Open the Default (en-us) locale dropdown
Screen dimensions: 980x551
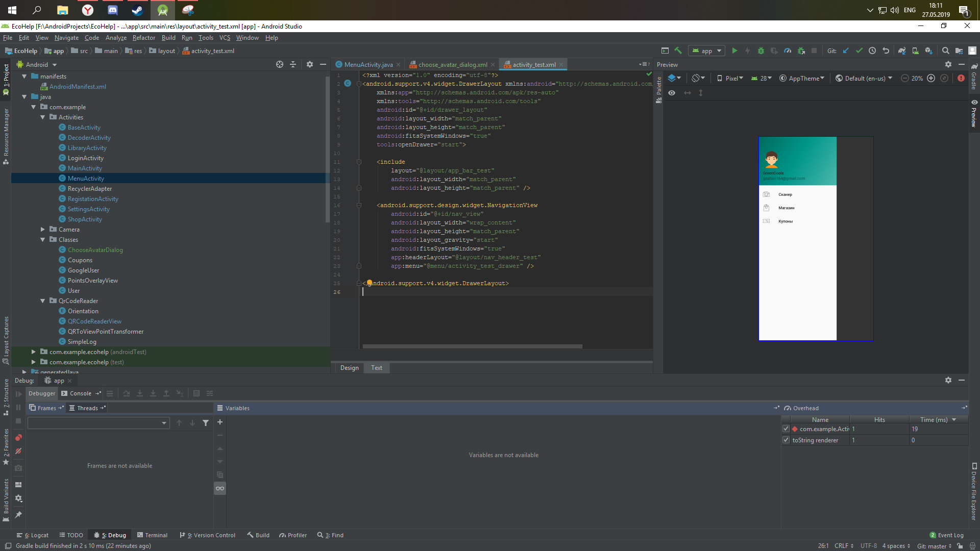(x=864, y=78)
